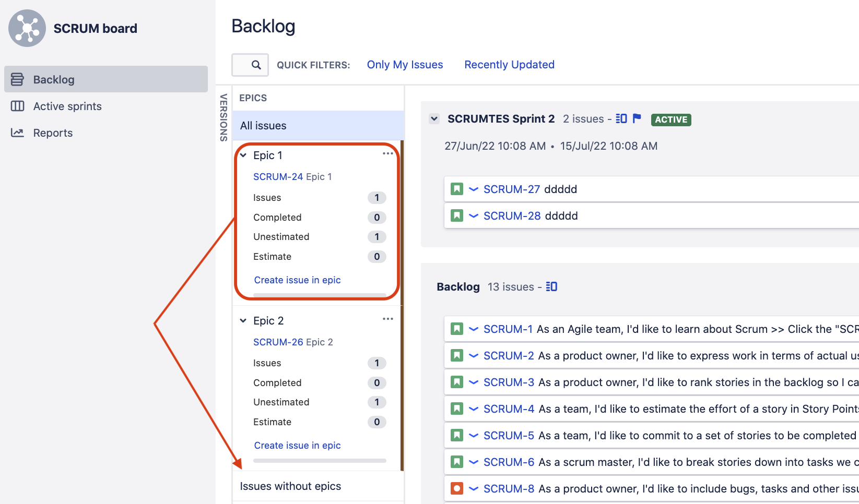Screen dimensions: 859x504
Task: Click the Backlog "13 issues" count
Action: point(511,287)
